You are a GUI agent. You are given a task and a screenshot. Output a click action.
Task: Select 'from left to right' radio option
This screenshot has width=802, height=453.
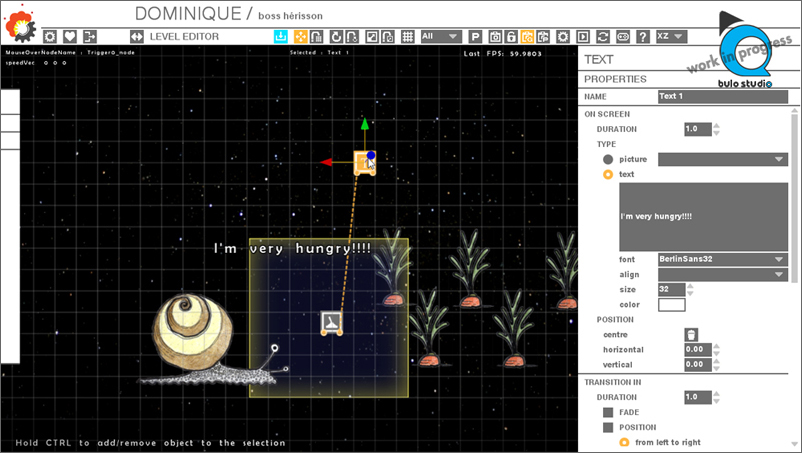624,442
